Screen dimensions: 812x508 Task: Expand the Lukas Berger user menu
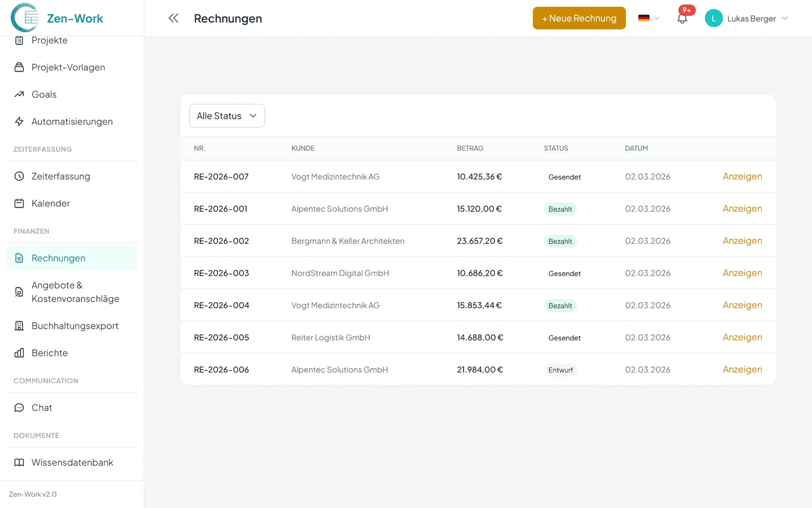tap(747, 18)
